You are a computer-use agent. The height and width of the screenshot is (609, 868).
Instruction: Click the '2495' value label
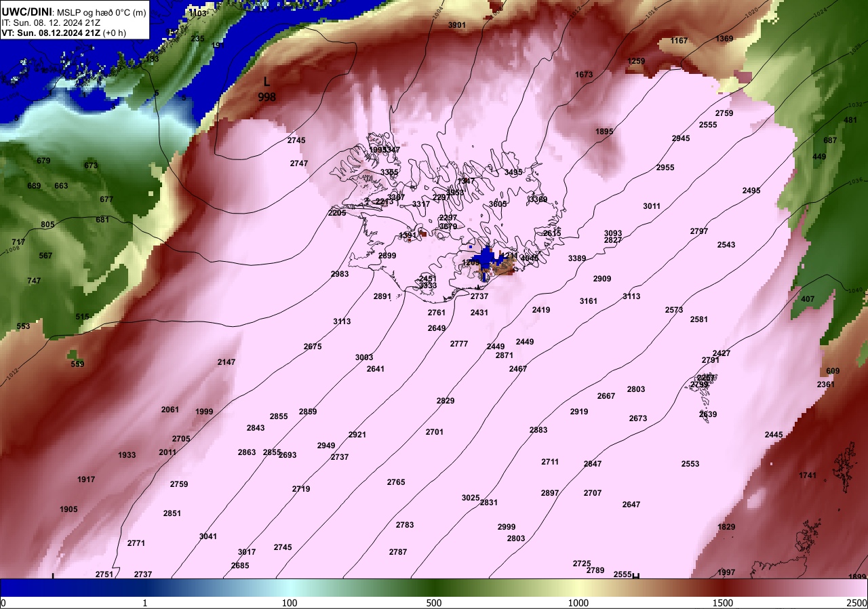[751, 191]
